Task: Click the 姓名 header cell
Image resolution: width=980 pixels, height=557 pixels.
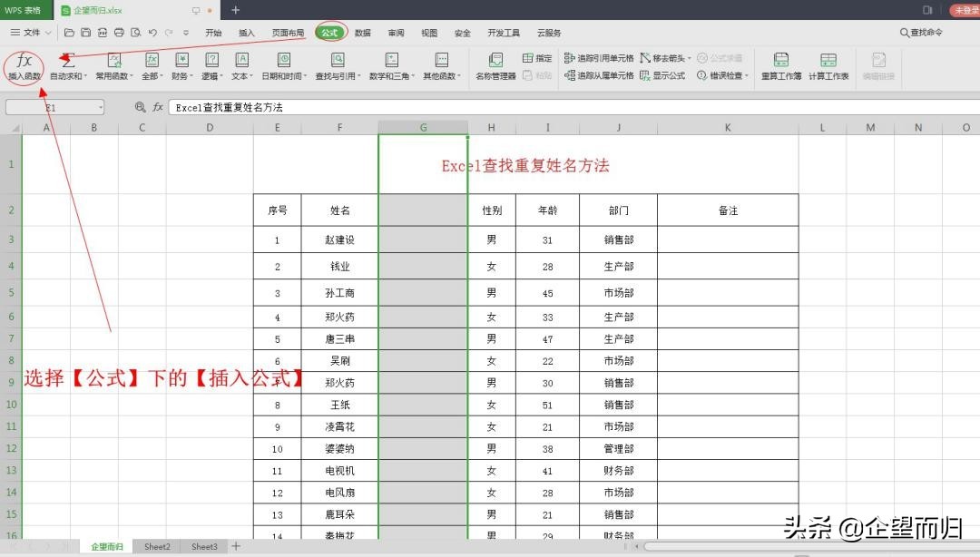Action: tap(339, 210)
